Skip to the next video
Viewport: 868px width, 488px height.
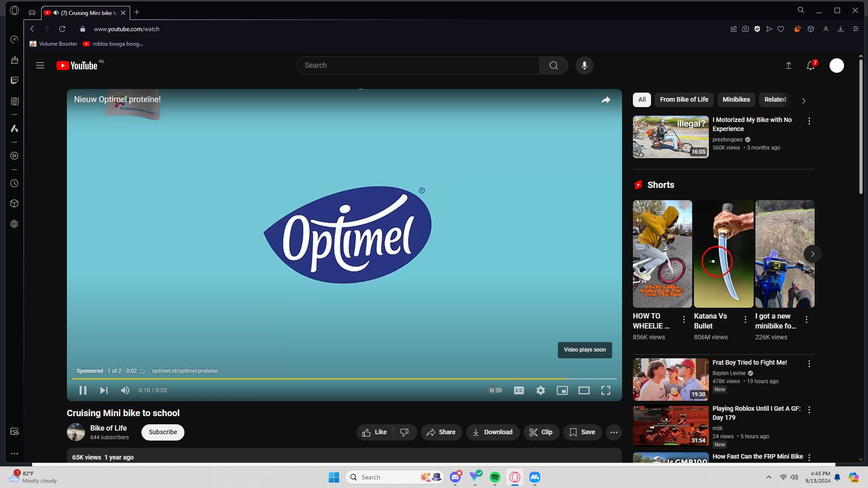(104, 390)
